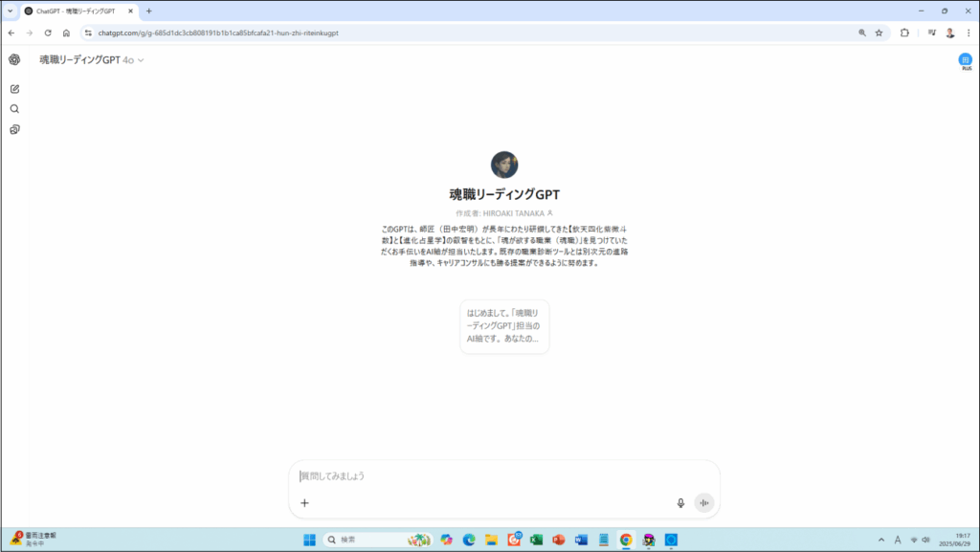This screenshot has height=552, width=980.
Task: Attach a file with the plus icon
Action: [304, 502]
